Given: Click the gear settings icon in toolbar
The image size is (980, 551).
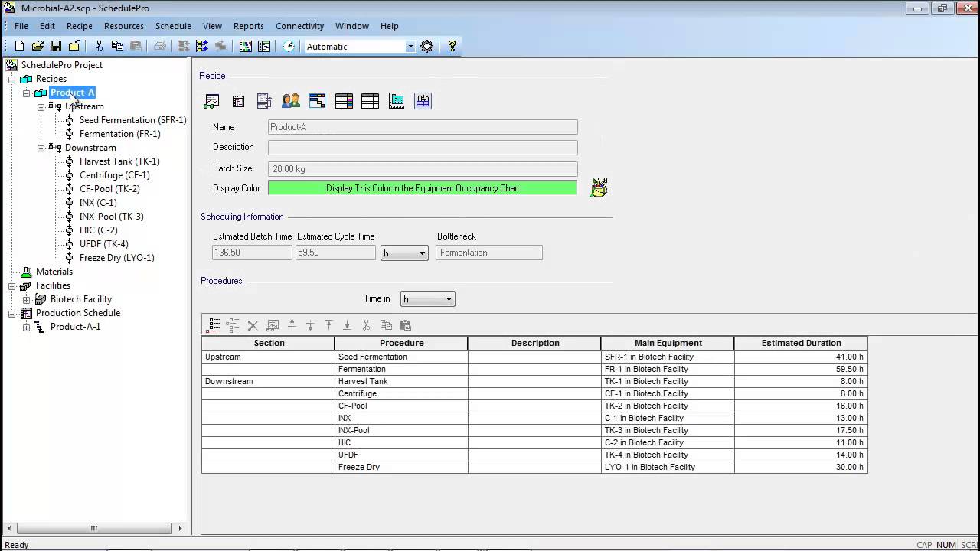Looking at the screenshot, I should 427,47.
